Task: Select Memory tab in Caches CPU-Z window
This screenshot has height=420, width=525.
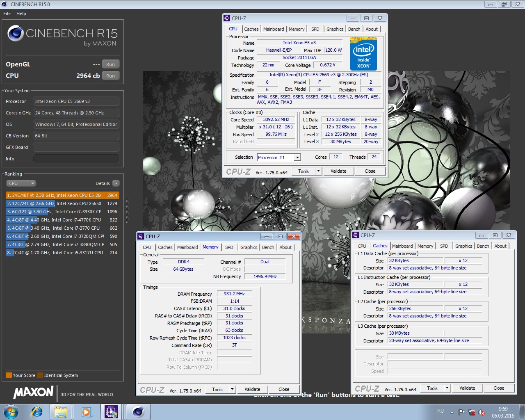Action: point(425,246)
